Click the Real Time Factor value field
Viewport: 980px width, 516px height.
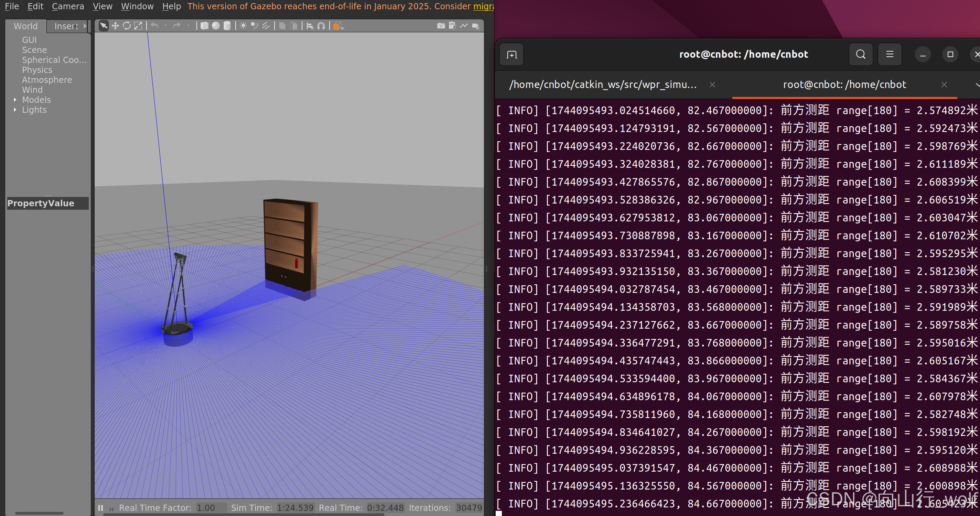point(211,508)
